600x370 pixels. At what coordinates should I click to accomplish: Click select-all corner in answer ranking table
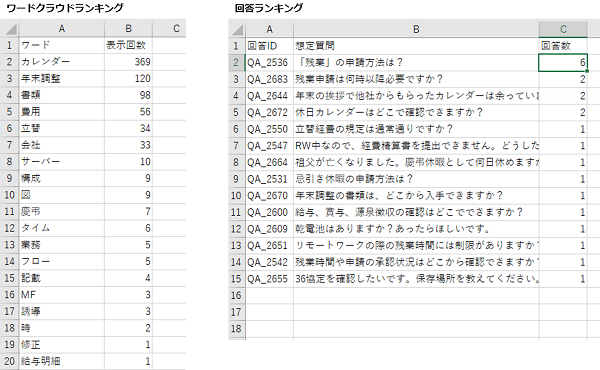(237, 29)
